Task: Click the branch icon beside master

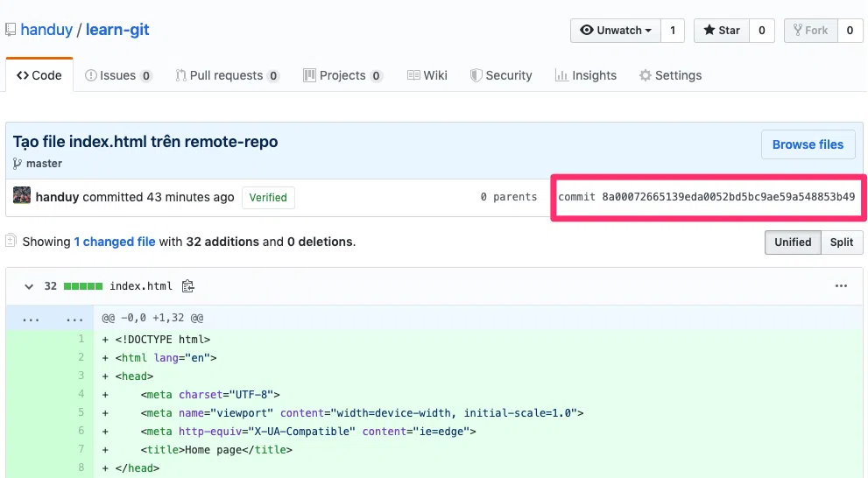Action: coord(18,164)
